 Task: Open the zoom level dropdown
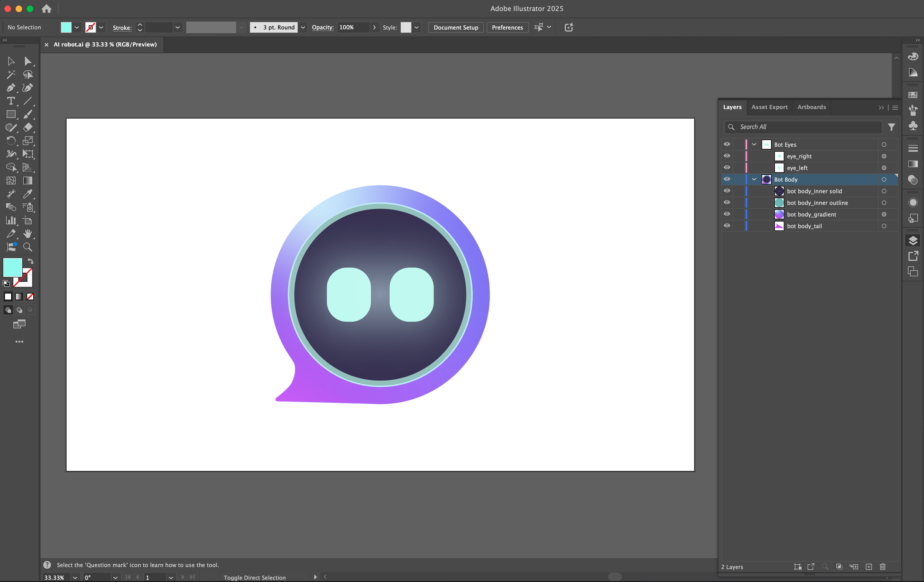pyautogui.click(x=75, y=578)
